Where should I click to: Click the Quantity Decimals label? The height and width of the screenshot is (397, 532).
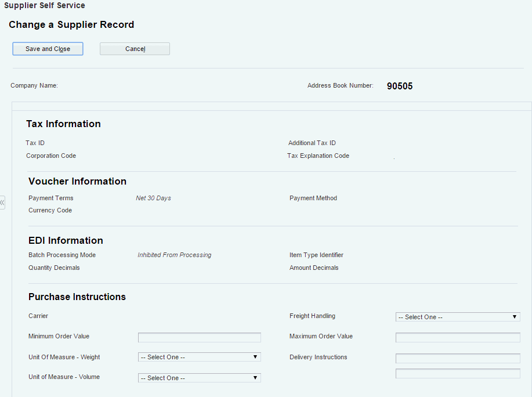coord(54,268)
